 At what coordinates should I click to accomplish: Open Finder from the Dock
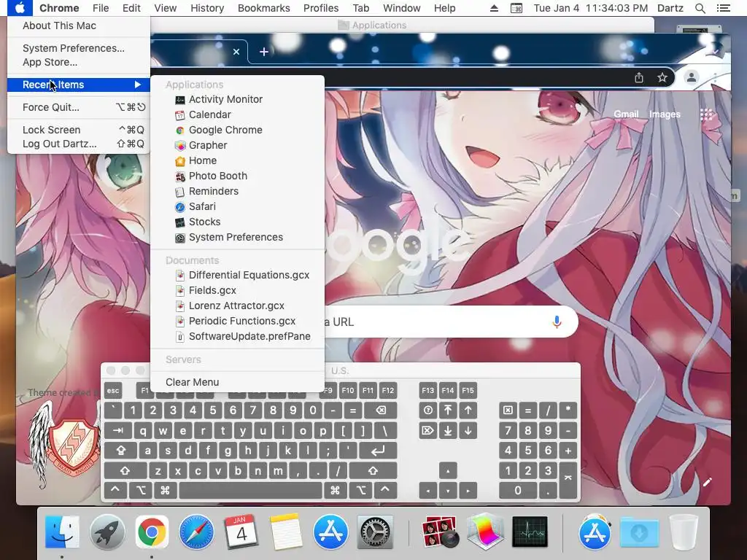click(63, 532)
